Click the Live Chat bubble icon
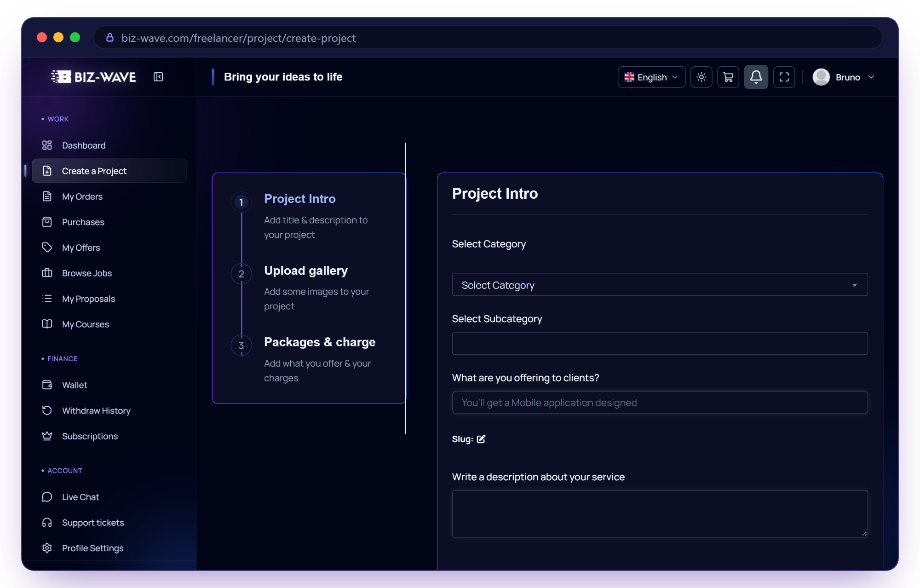 pos(47,497)
